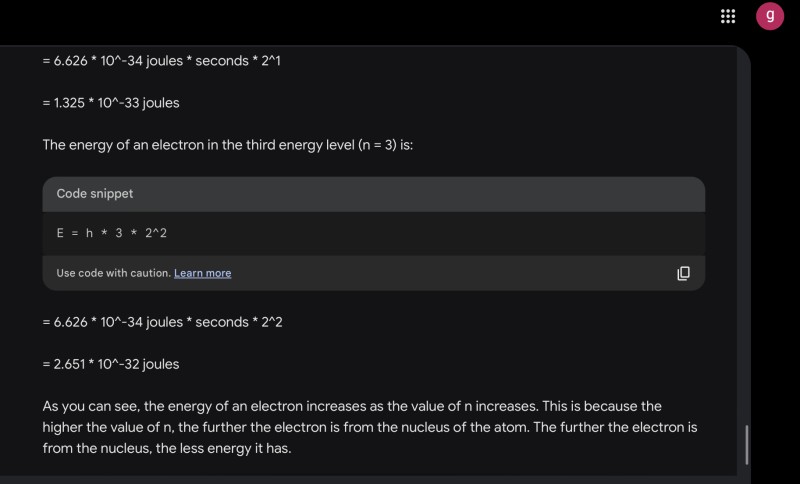This screenshot has height=484, width=800.
Task: Open the Google apps grid launcher
Action: pyautogui.click(x=728, y=16)
